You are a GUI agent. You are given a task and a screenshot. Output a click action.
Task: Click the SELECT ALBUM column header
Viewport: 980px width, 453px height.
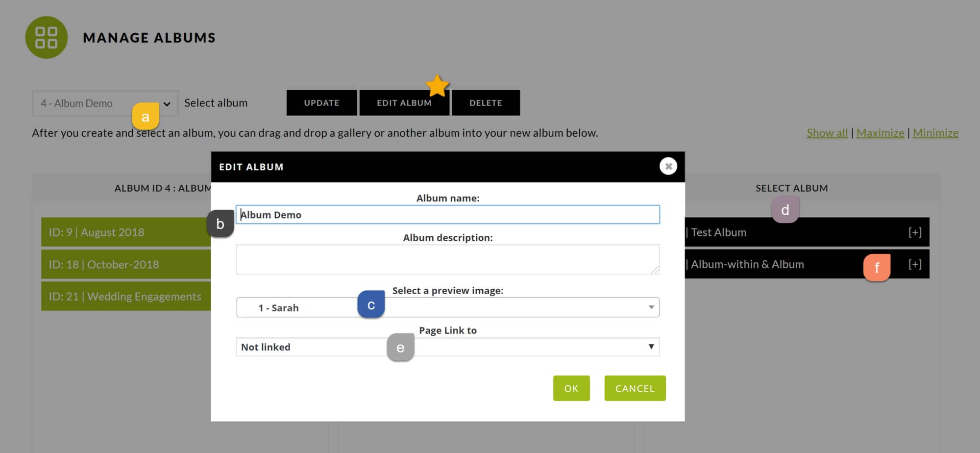791,188
